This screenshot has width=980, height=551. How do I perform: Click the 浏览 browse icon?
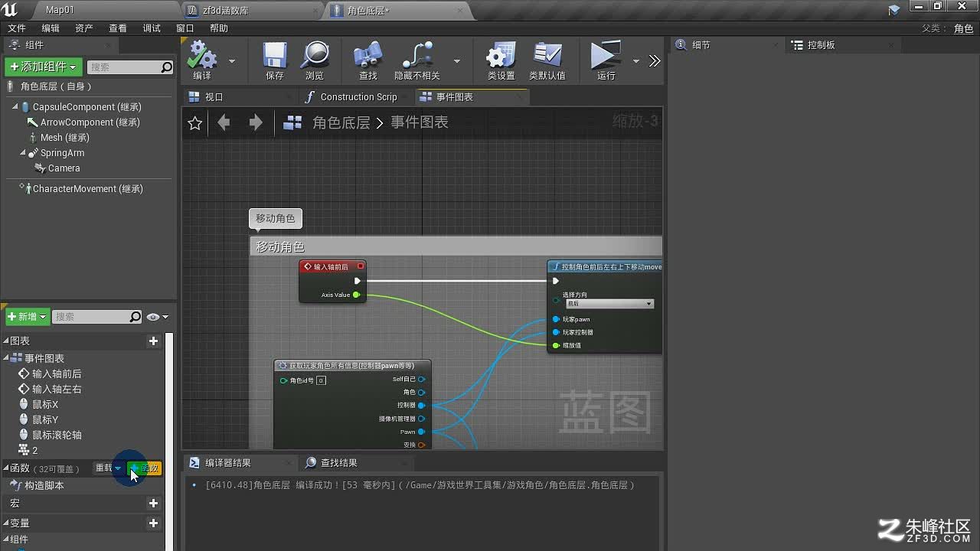tap(315, 60)
